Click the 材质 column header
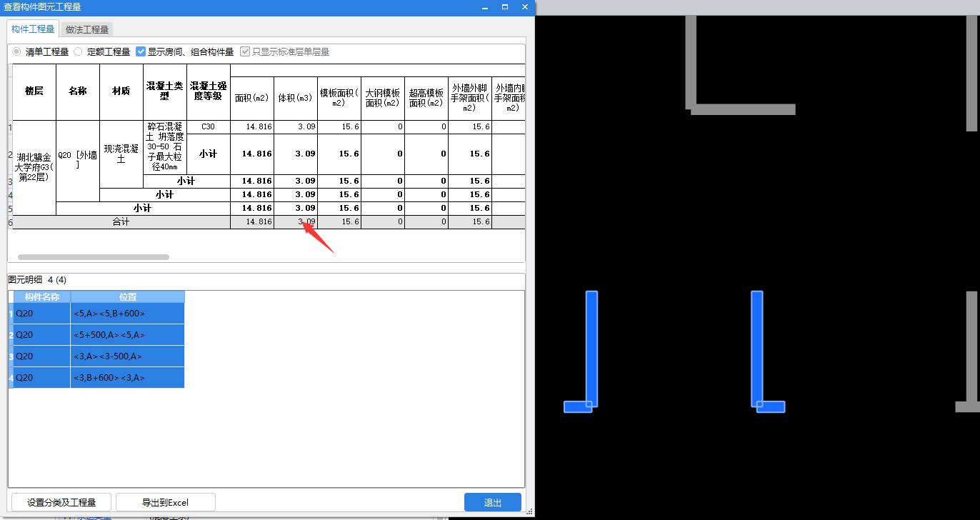The height and width of the screenshot is (520, 980). click(121, 91)
